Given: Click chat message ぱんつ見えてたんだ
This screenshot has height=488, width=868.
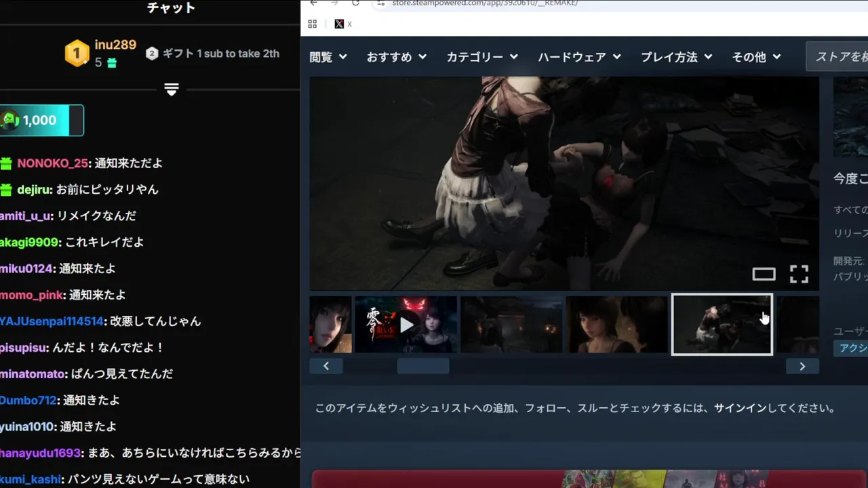Looking at the screenshot, I should point(123,374).
